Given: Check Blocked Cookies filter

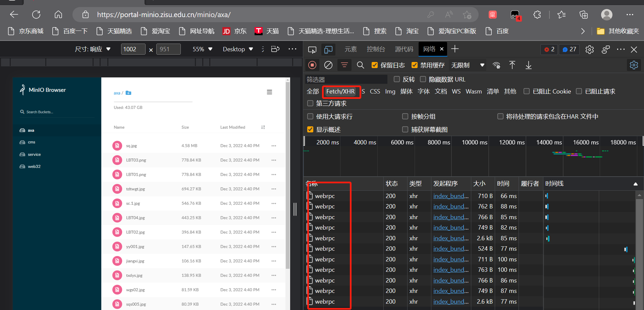Looking at the screenshot, I should tap(527, 91).
